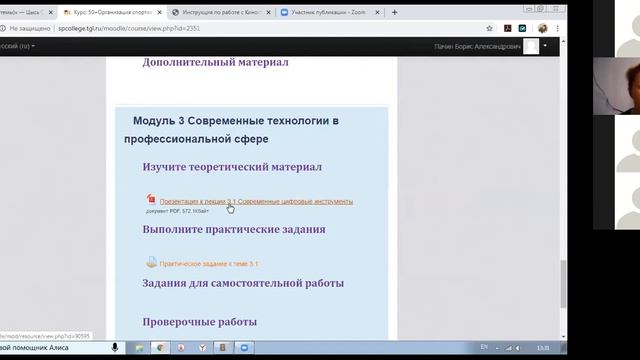Open the red circular app icon on the taskbar
Viewport: 640px width, 360px height.
pos(181,348)
